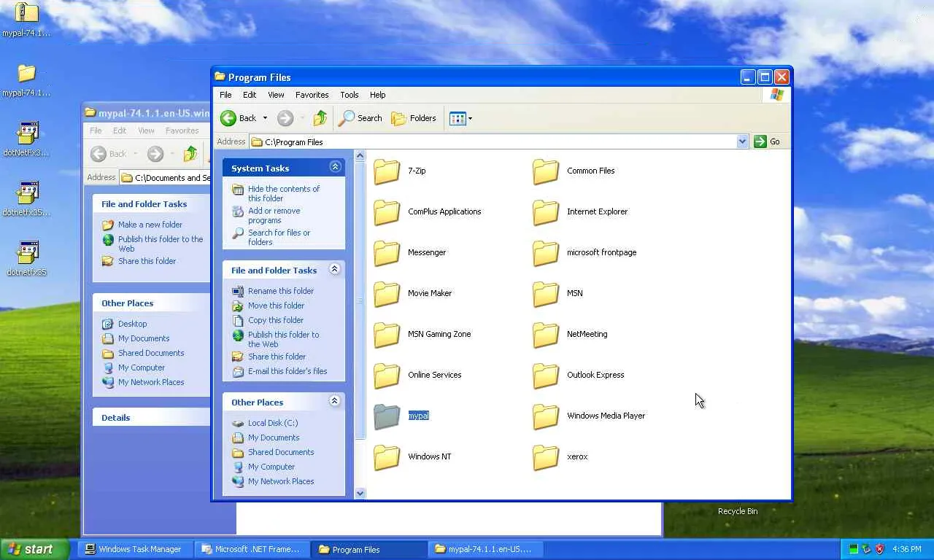Click the Recycle Bin label on desktop
934x560 pixels.
738,512
